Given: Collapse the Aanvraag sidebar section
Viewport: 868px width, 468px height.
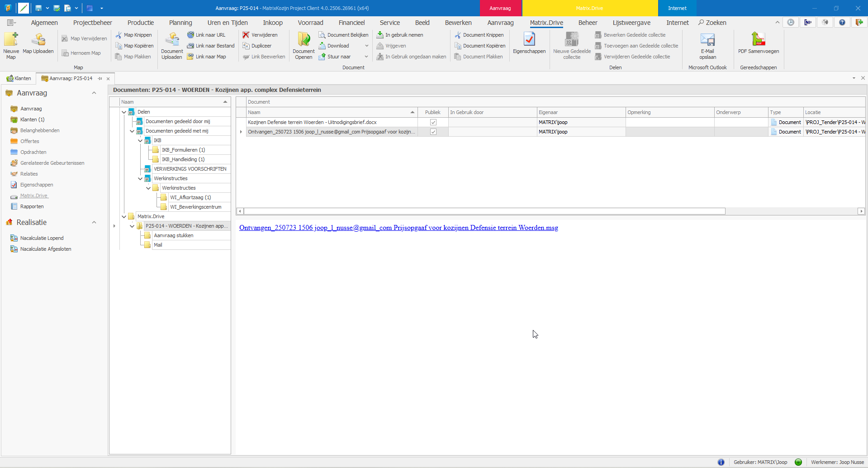Looking at the screenshot, I should [x=94, y=93].
